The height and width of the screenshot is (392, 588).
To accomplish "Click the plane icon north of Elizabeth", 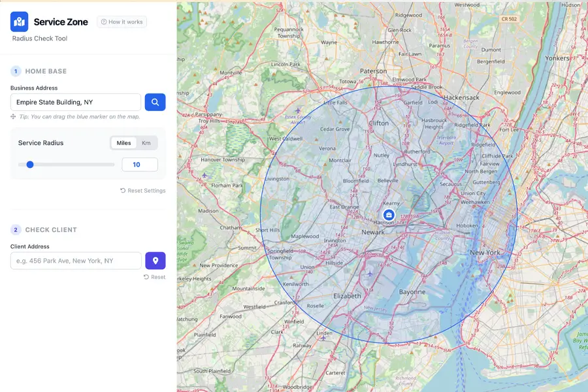I will 370,273.
